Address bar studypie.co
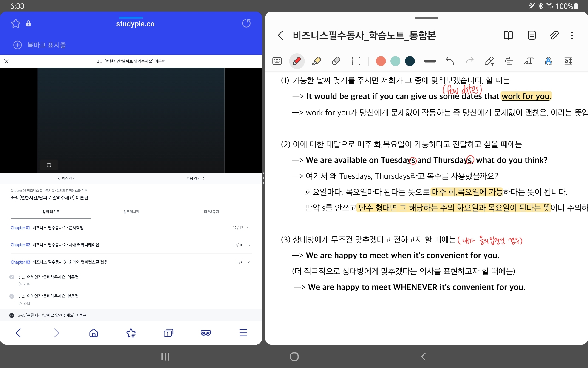The width and height of the screenshot is (588, 368). (135, 24)
